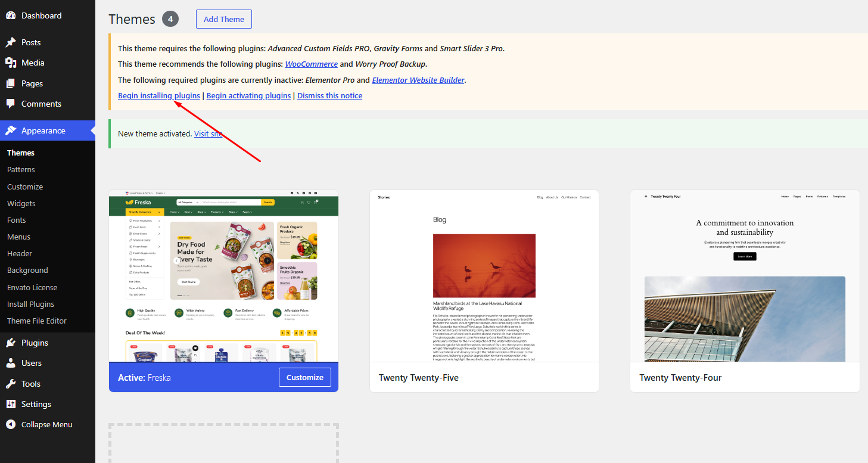
Task: Click the Twenty Twenty-Five theme name
Action: (x=419, y=377)
